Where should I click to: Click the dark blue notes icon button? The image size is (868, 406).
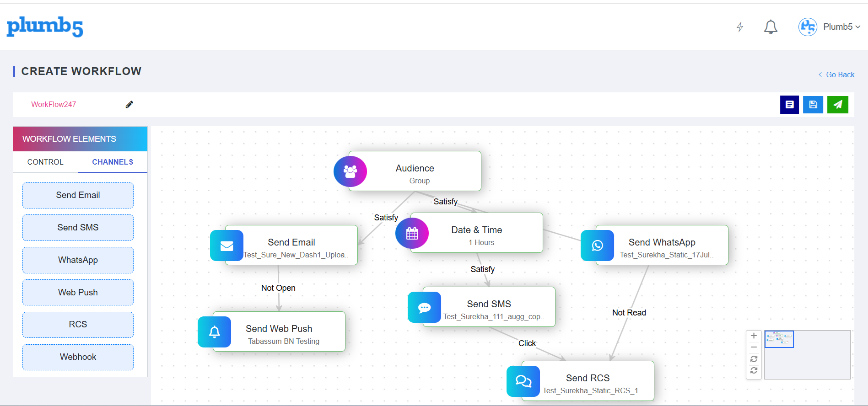789,105
